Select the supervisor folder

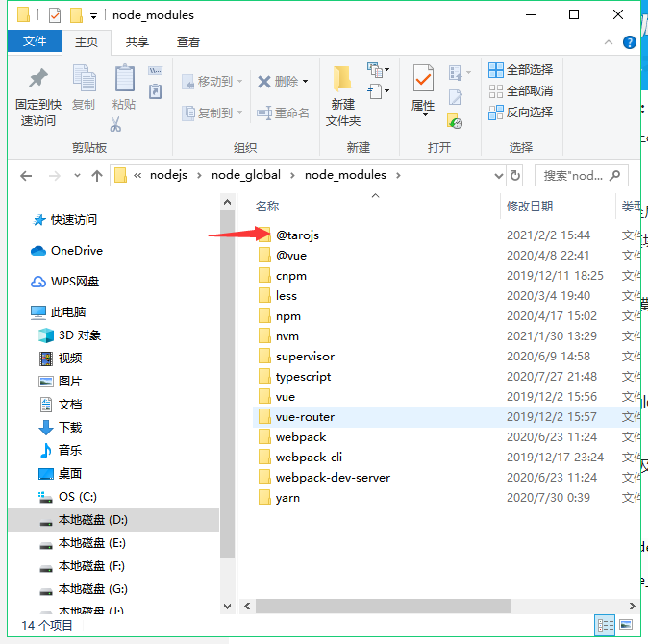click(x=306, y=357)
